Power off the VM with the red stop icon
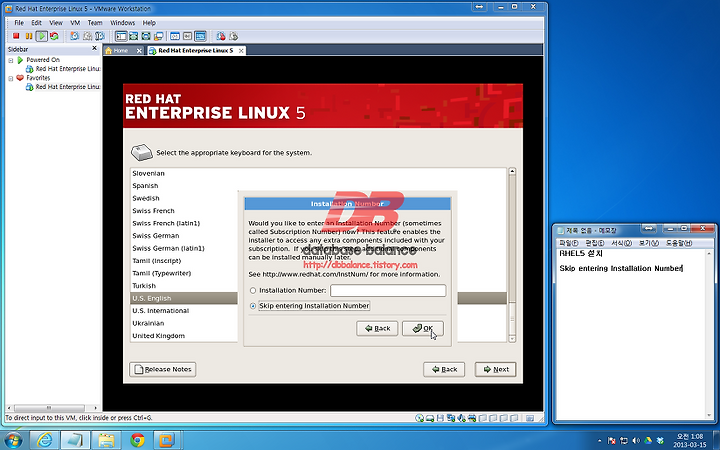 (x=16, y=36)
